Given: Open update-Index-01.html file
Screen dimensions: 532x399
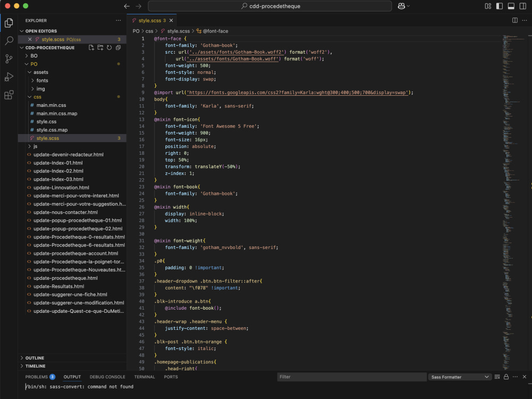Looking at the screenshot, I should coord(58,163).
